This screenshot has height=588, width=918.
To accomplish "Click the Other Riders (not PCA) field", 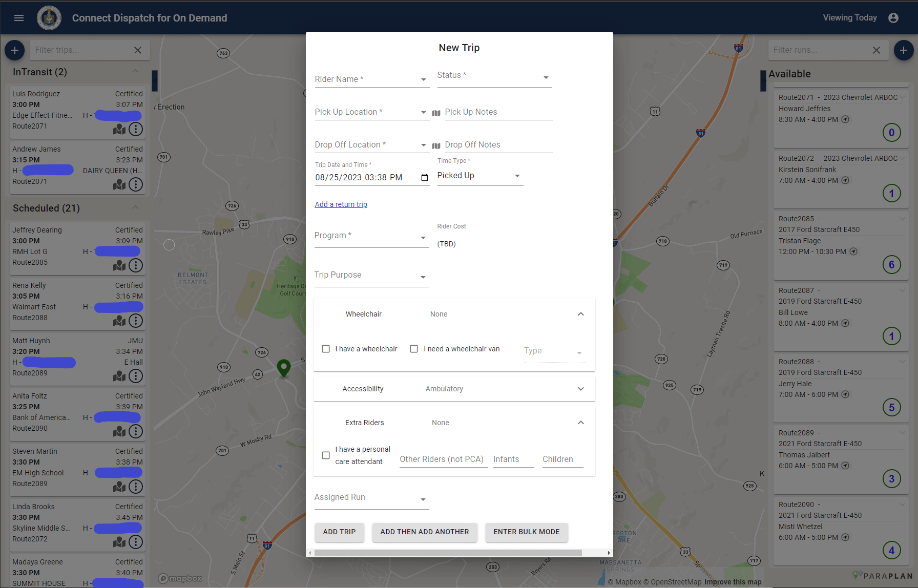I will [444, 459].
